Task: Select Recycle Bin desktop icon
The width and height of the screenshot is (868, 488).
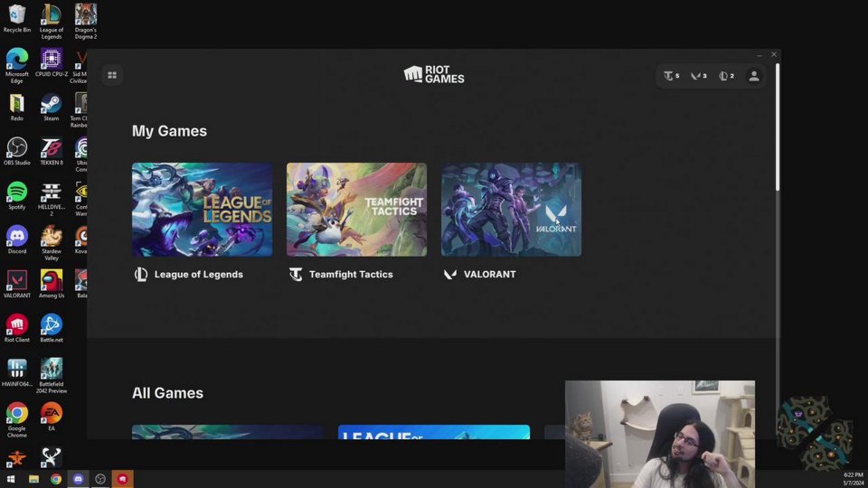Action: [17, 19]
